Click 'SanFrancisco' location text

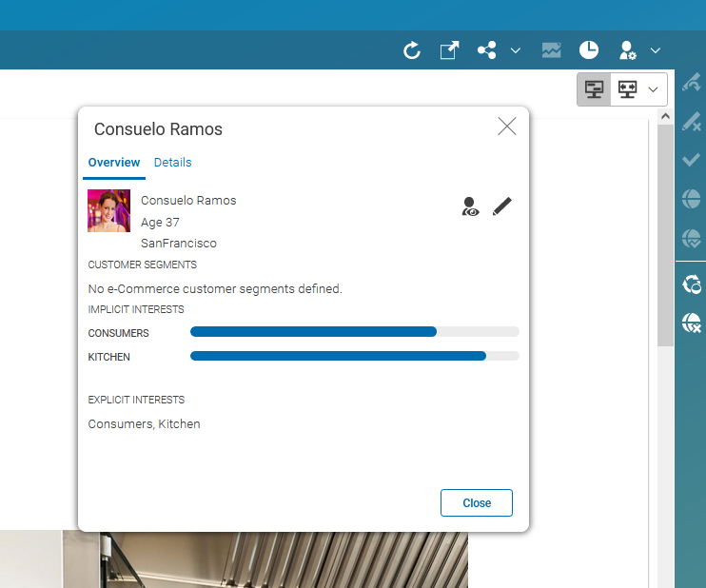(x=179, y=244)
